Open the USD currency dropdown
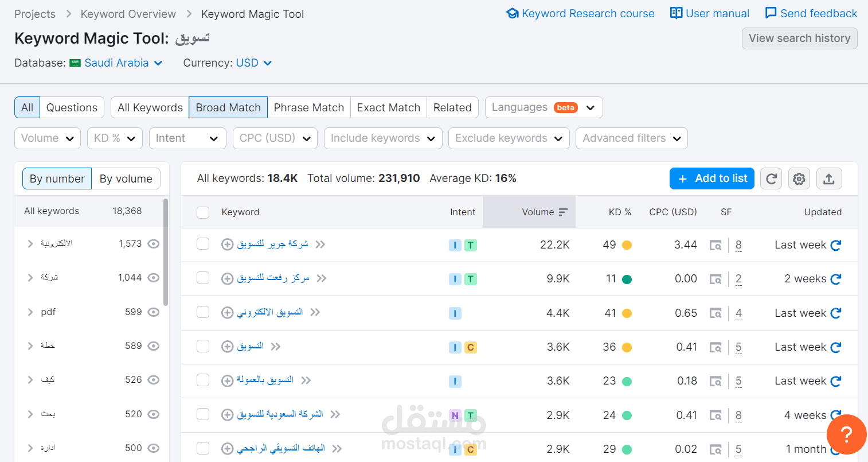Screen dimensions: 868x462 253,63
